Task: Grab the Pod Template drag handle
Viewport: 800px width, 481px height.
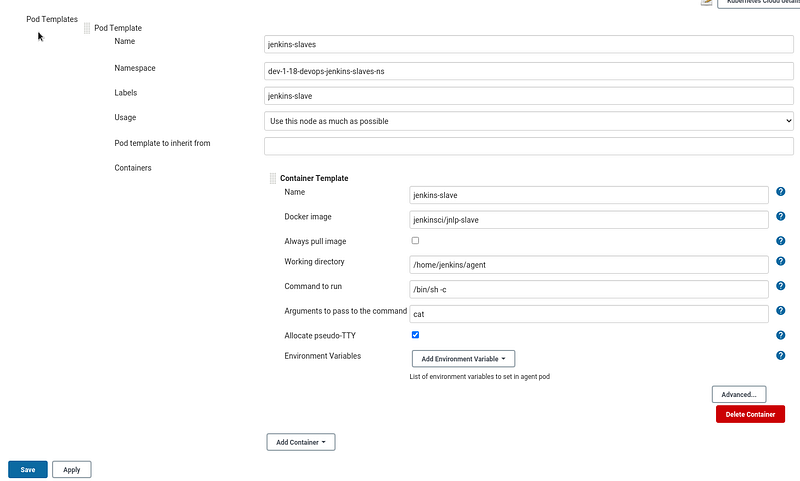Action: pyautogui.click(x=87, y=28)
